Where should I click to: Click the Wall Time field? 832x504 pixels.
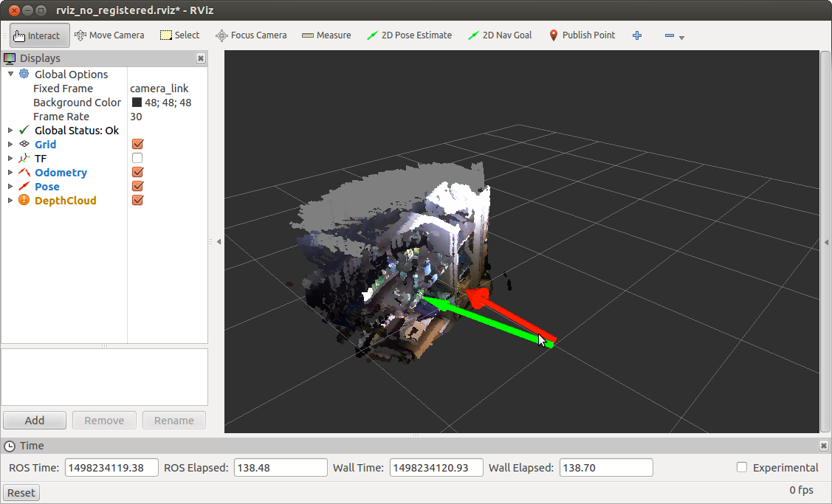(436, 467)
